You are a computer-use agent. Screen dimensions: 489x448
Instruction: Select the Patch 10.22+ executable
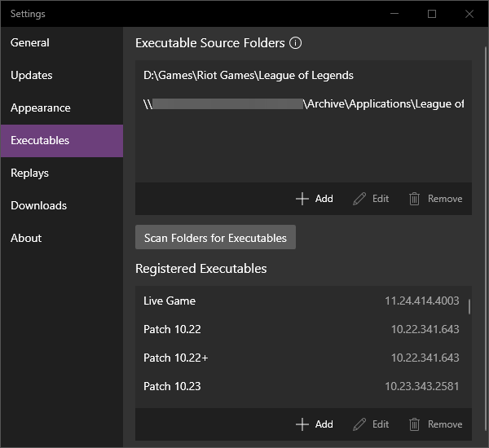coord(302,358)
